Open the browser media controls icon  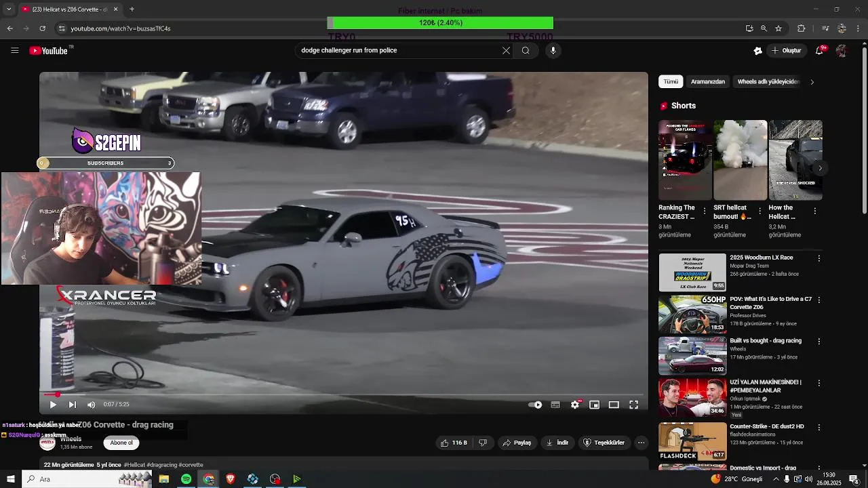click(x=825, y=28)
